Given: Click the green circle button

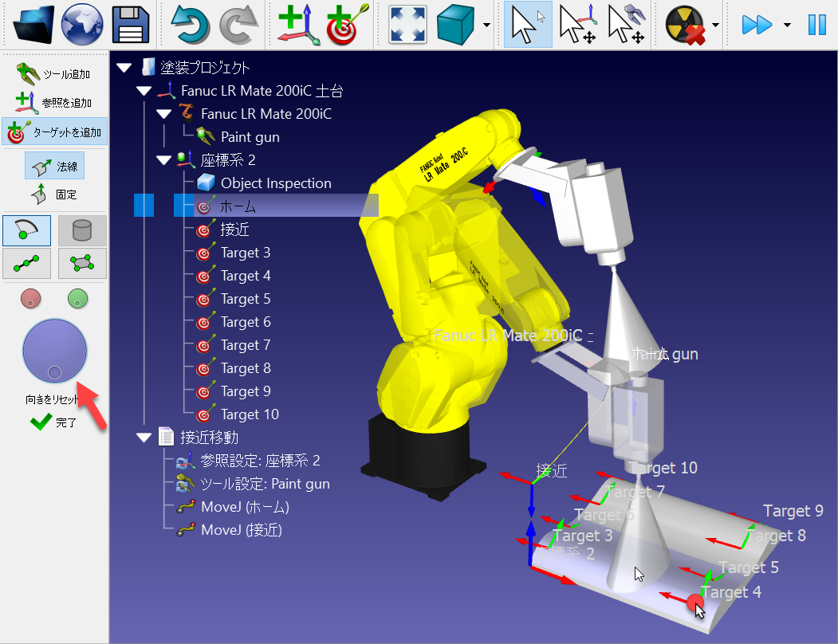Looking at the screenshot, I should (x=78, y=298).
